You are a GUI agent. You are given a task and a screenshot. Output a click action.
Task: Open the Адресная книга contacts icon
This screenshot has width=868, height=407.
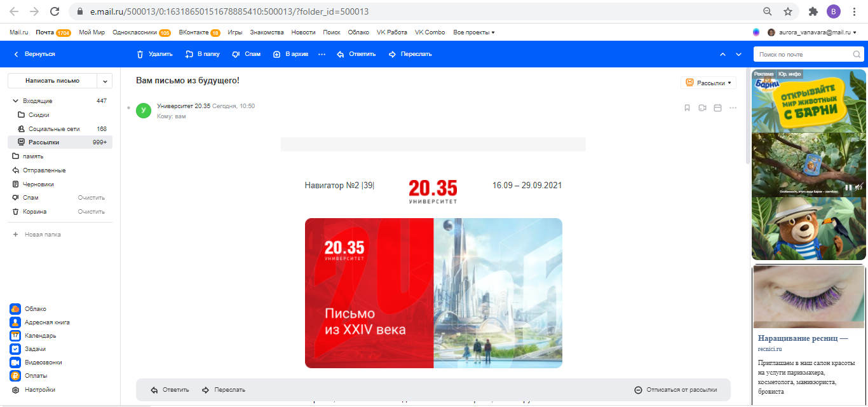[15, 322]
